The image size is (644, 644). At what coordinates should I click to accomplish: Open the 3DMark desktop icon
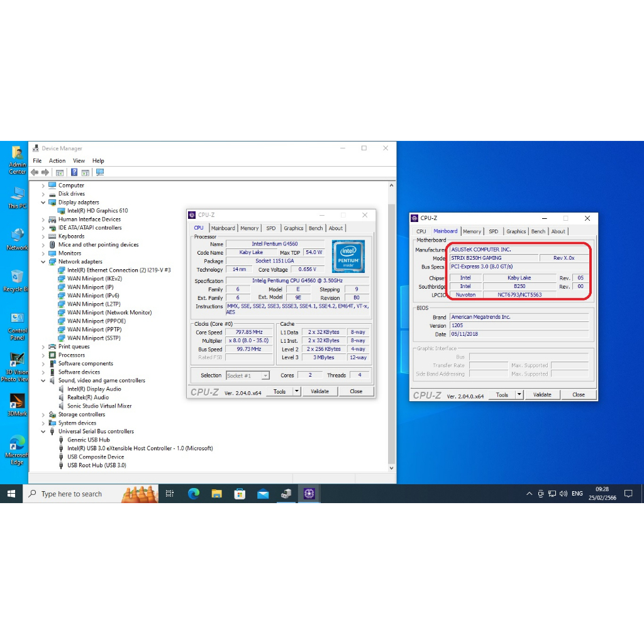pos(17,404)
